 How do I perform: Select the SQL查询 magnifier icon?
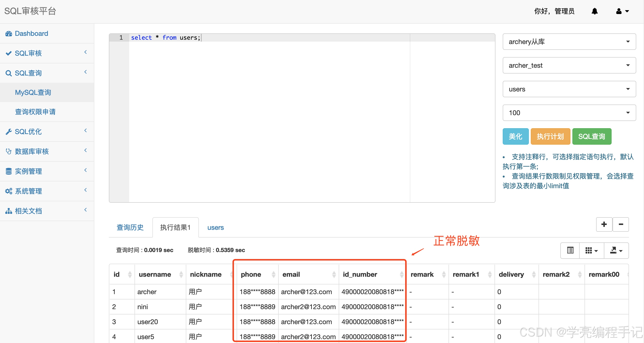pyautogui.click(x=8, y=73)
